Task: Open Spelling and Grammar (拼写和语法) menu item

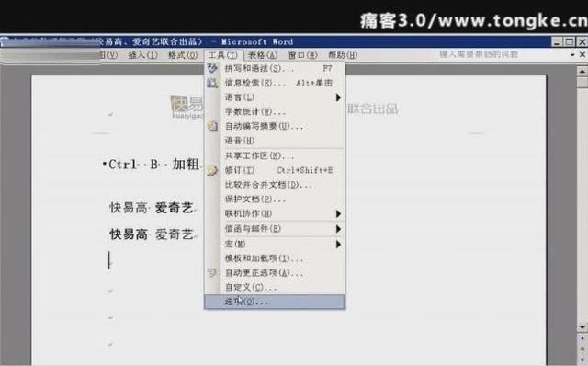Action: 275,68
